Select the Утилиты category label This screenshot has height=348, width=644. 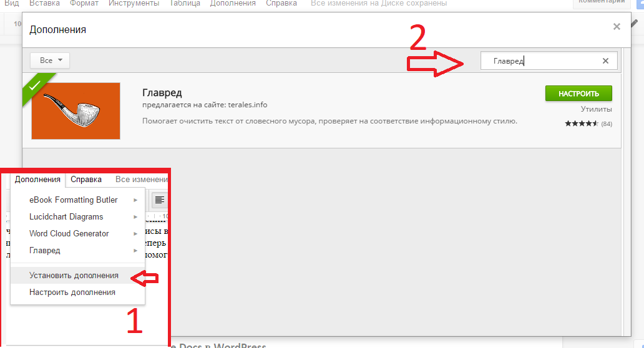pyautogui.click(x=596, y=109)
